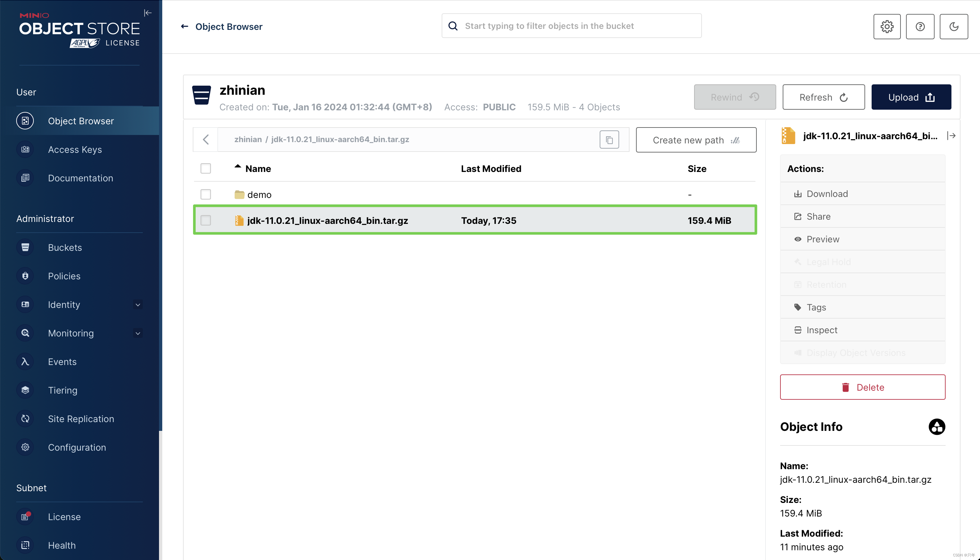Go to Buckets page
980x560 pixels.
tap(80, 247)
